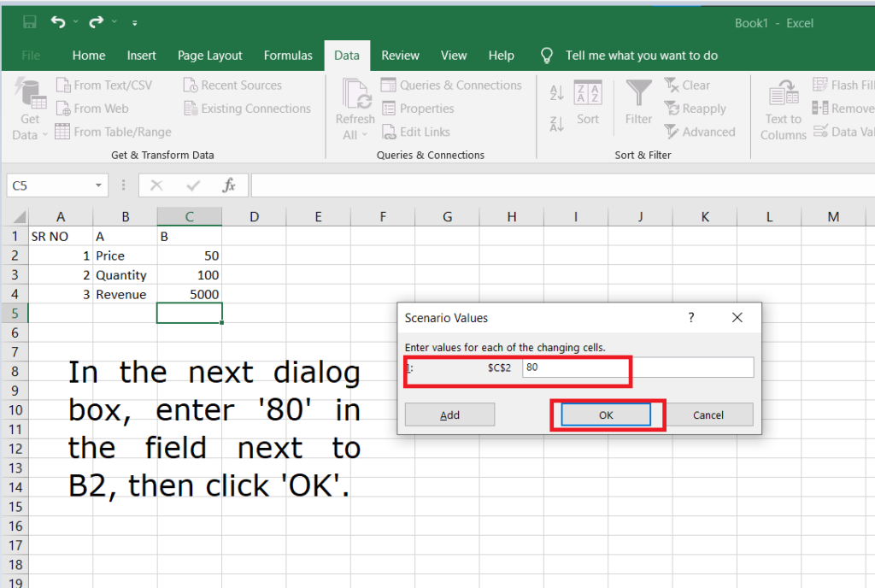Open Queries & Connections pane

pyautogui.click(x=452, y=85)
